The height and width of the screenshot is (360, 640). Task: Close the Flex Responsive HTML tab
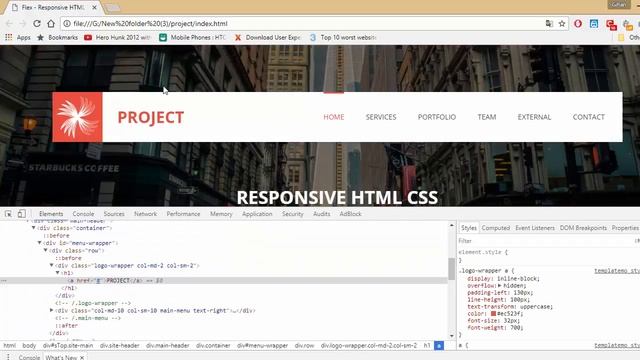(94, 7)
